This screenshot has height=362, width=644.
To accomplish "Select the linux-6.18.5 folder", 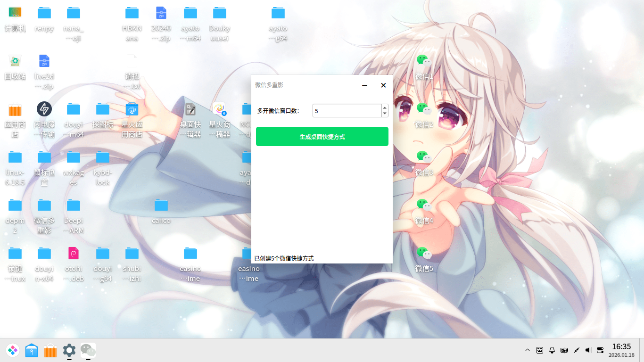I will tap(15, 168).
